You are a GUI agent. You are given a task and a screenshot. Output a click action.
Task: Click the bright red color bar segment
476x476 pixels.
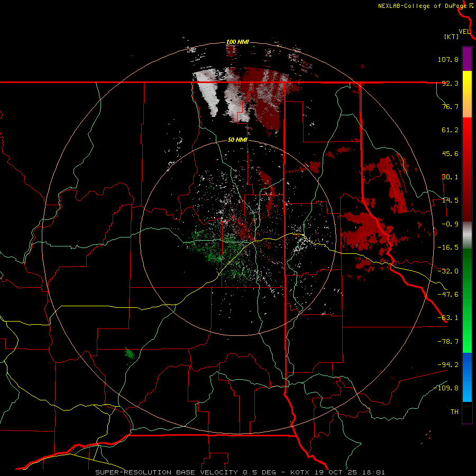tap(467, 135)
